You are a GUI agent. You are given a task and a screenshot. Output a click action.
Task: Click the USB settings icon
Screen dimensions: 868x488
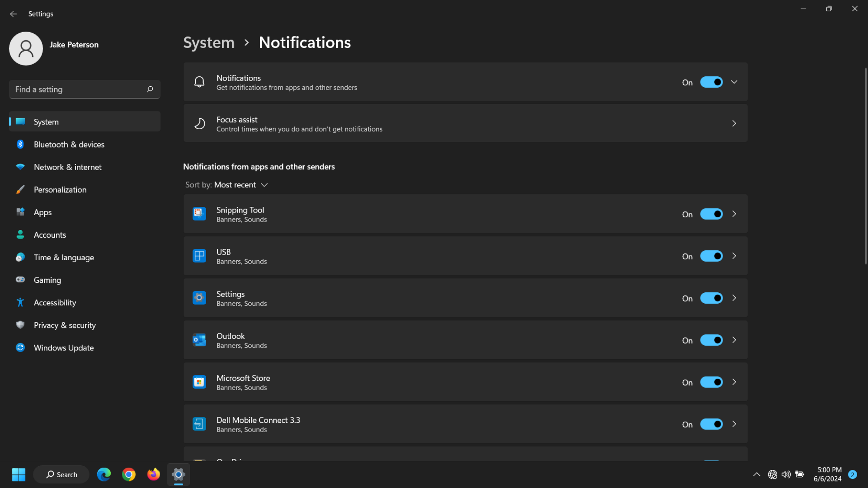(199, 255)
